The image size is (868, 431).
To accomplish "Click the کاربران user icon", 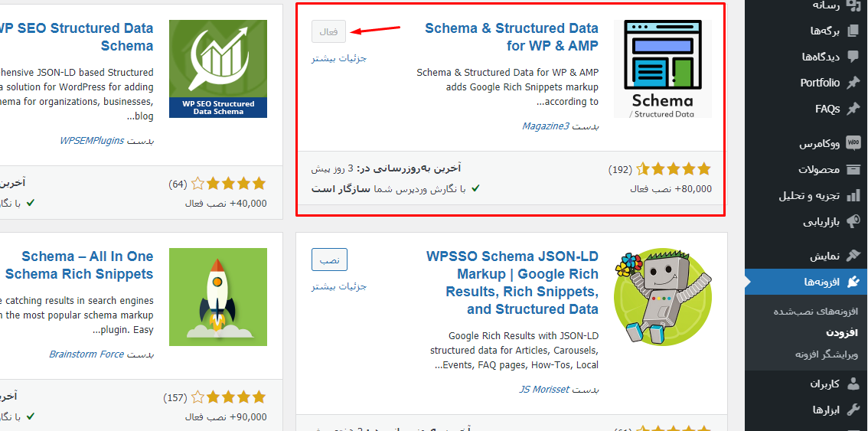I will (x=853, y=384).
